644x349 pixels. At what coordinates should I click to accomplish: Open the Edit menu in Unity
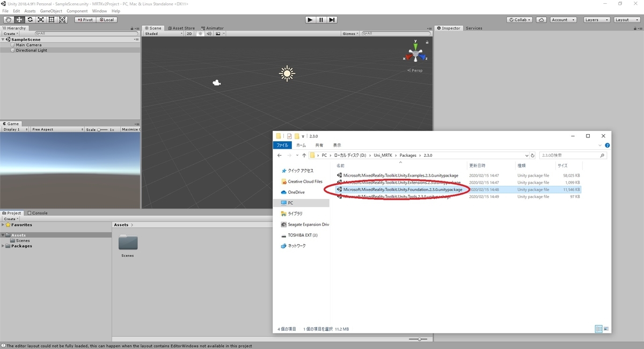(17, 11)
